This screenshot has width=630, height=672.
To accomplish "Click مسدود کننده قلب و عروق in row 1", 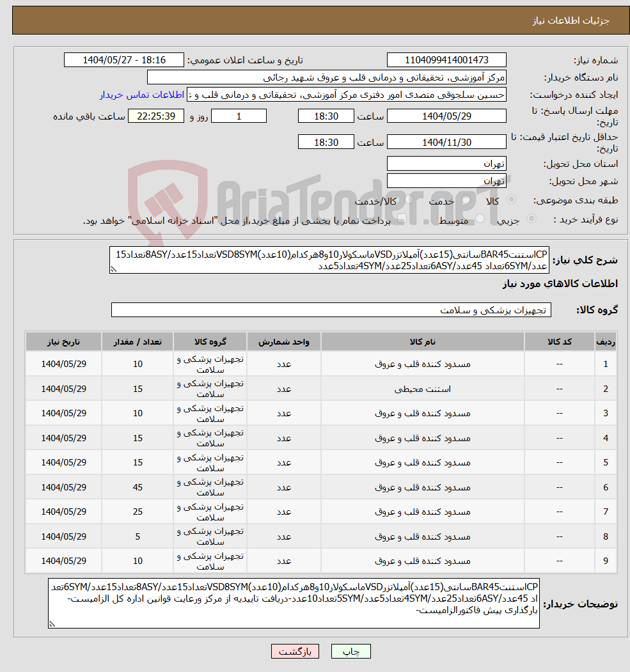I will point(423,364).
